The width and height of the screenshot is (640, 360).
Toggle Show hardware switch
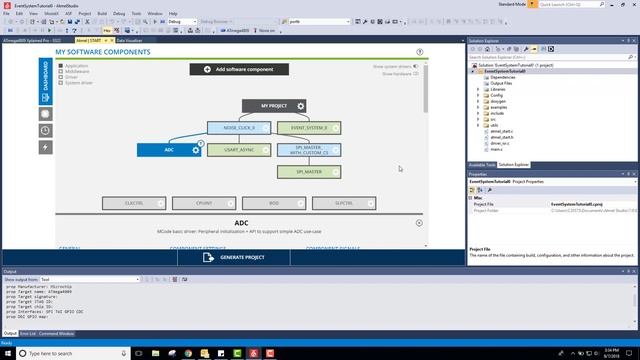tap(416, 74)
